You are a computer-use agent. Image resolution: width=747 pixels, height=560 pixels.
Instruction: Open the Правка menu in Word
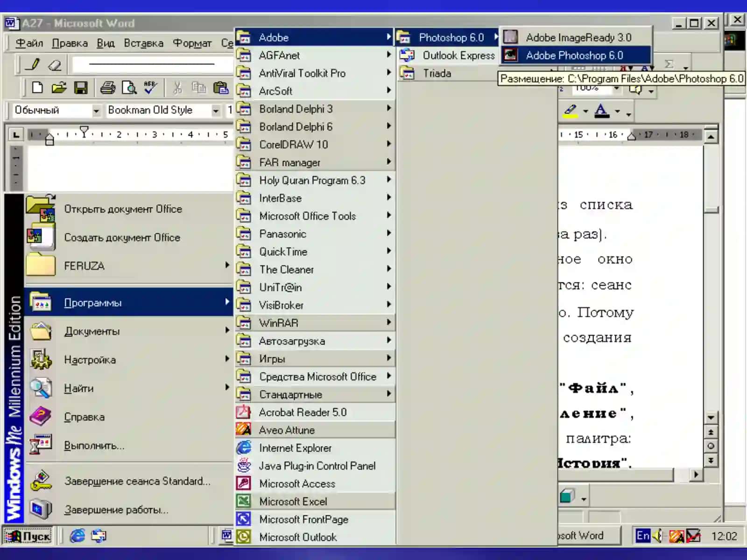(70, 43)
